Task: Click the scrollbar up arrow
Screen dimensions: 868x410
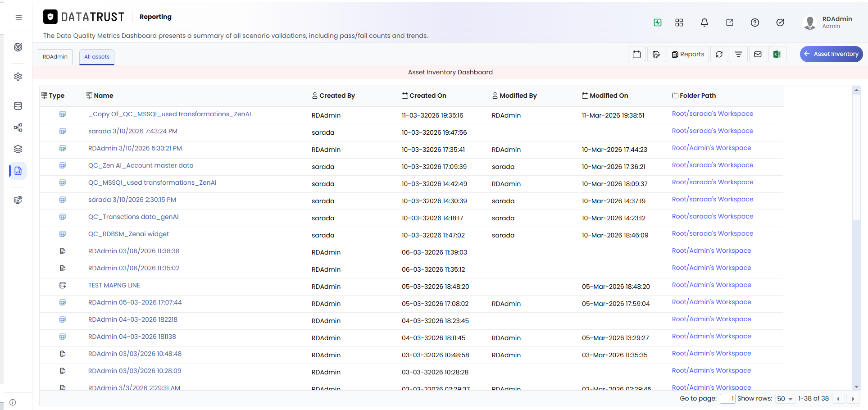Action: click(x=856, y=90)
